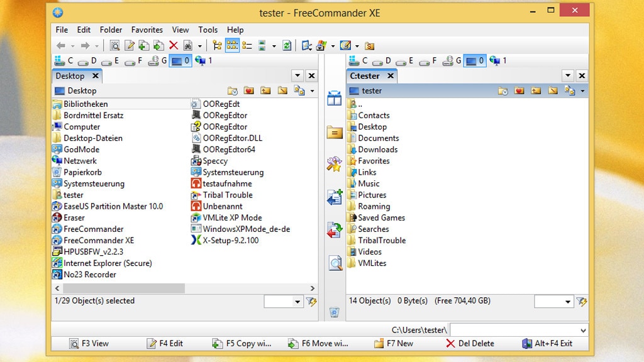The image size is (644, 362).
Task: Open the command line history dropdown
Action: [583, 330]
